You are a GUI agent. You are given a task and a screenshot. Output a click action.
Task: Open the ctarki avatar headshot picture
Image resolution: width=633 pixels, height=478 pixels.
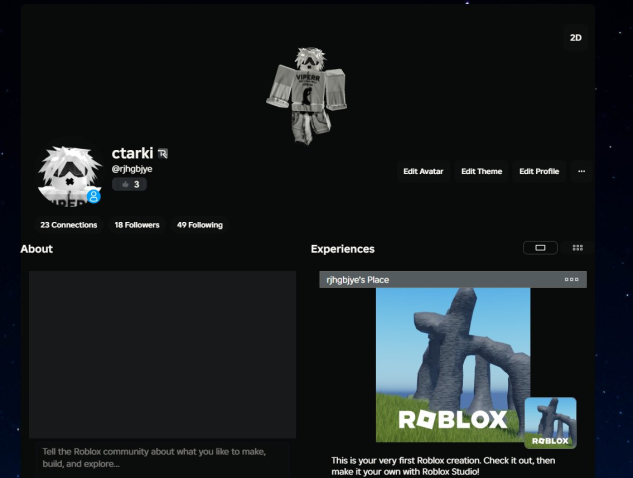(69, 176)
